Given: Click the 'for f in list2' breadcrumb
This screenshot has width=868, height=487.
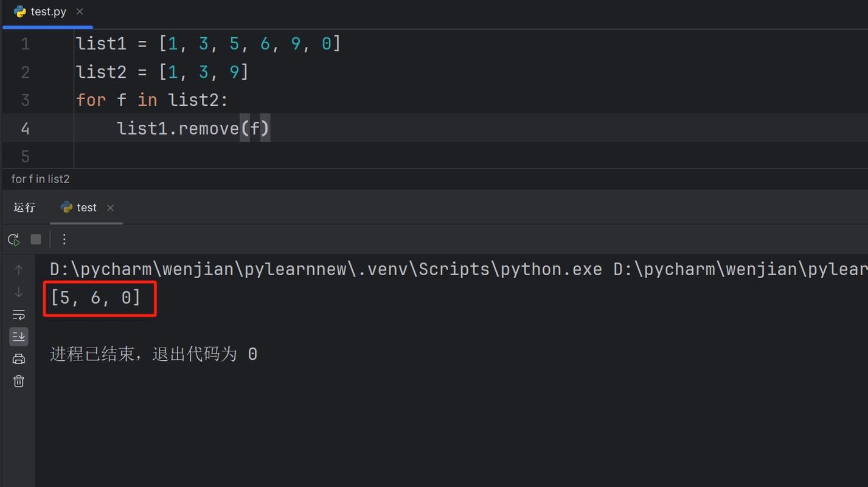Looking at the screenshot, I should click(40, 179).
